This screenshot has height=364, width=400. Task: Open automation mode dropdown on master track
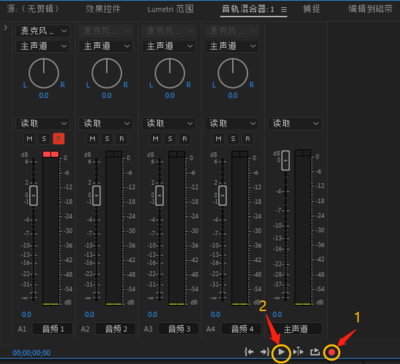coord(295,124)
